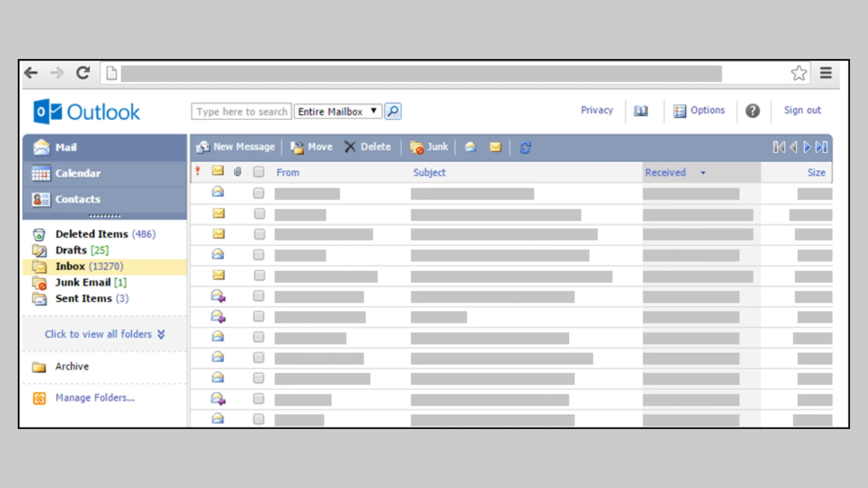Check the eighth message row checkbox

[x=259, y=337]
